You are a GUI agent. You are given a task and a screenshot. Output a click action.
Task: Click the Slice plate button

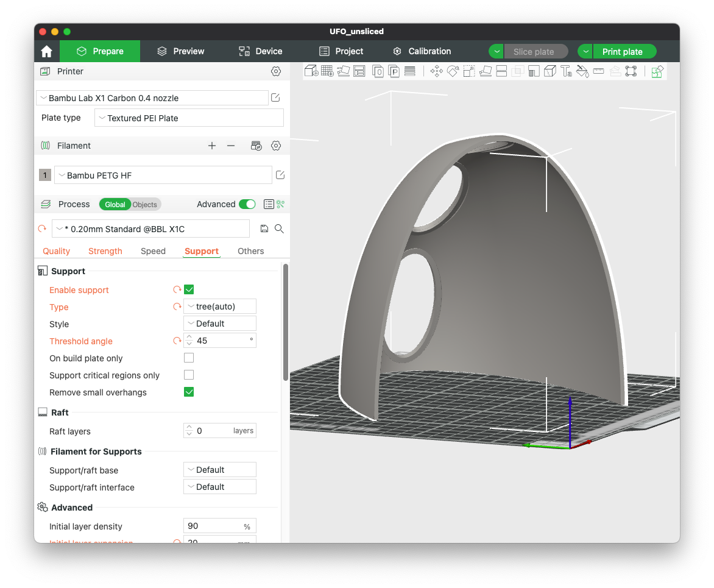coord(535,51)
